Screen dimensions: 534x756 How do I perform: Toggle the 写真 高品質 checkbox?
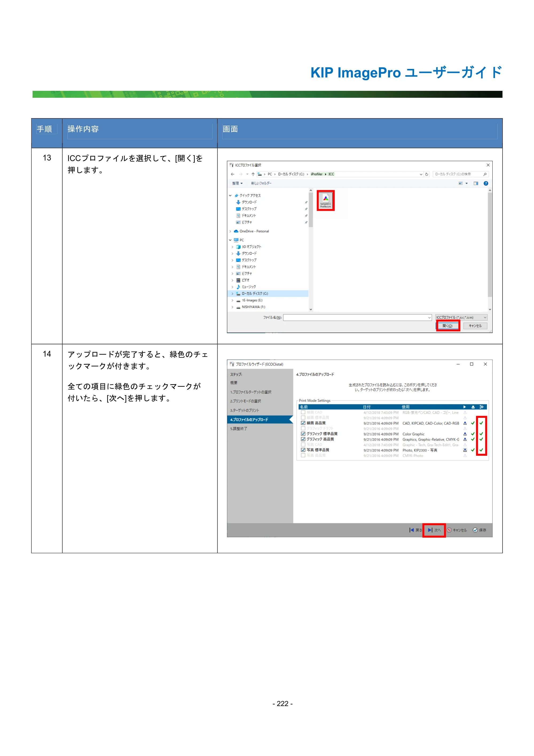[x=303, y=455]
